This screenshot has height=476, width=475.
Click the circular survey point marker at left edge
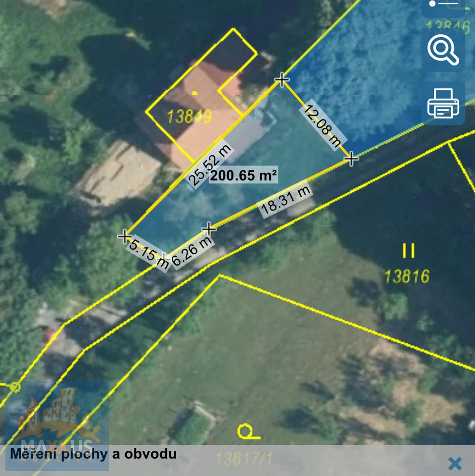15,386
